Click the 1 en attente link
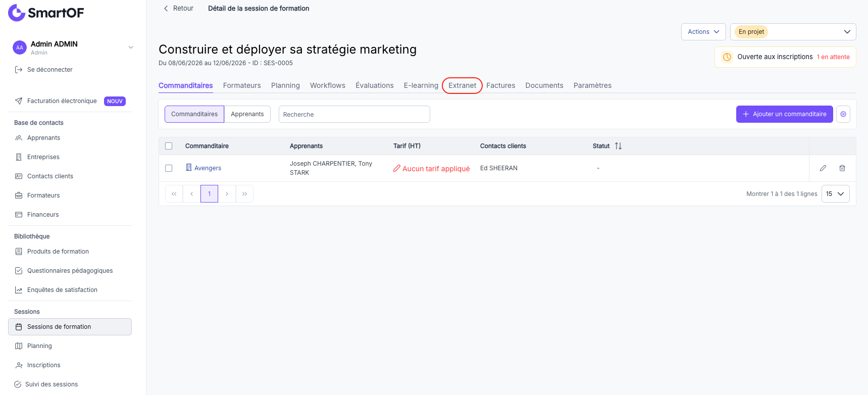Screen dimensions: 868x395 click(833, 57)
